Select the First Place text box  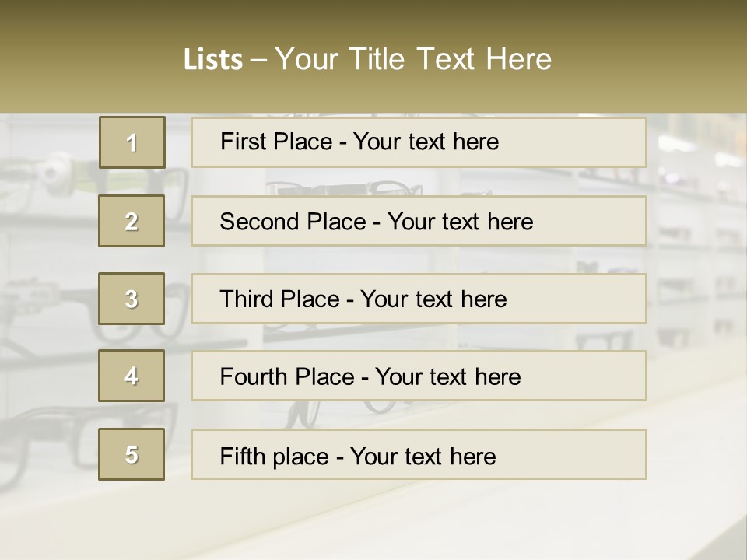tap(419, 142)
